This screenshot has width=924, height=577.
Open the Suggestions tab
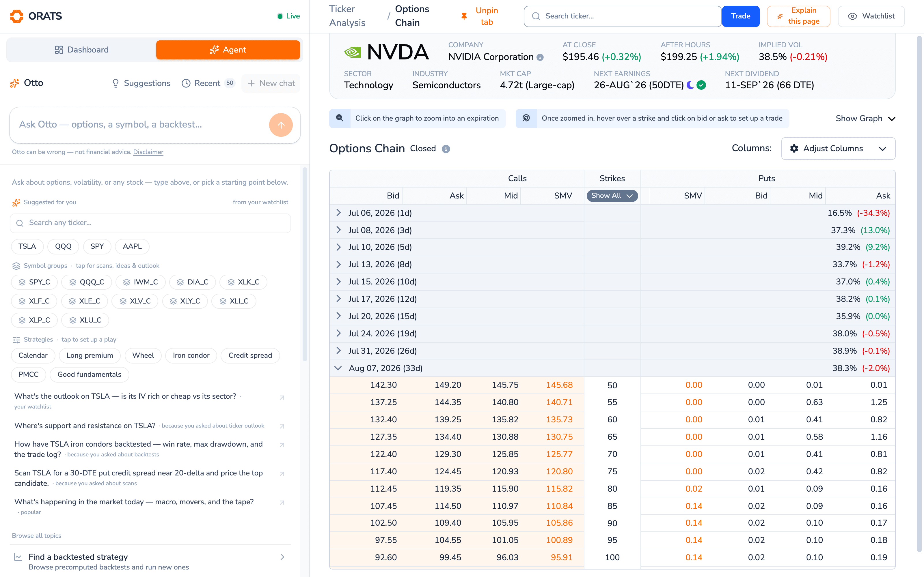pos(141,83)
